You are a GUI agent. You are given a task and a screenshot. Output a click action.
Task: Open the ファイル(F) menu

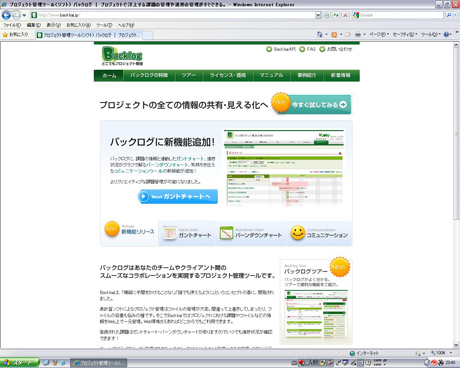(x=12, y=25)
